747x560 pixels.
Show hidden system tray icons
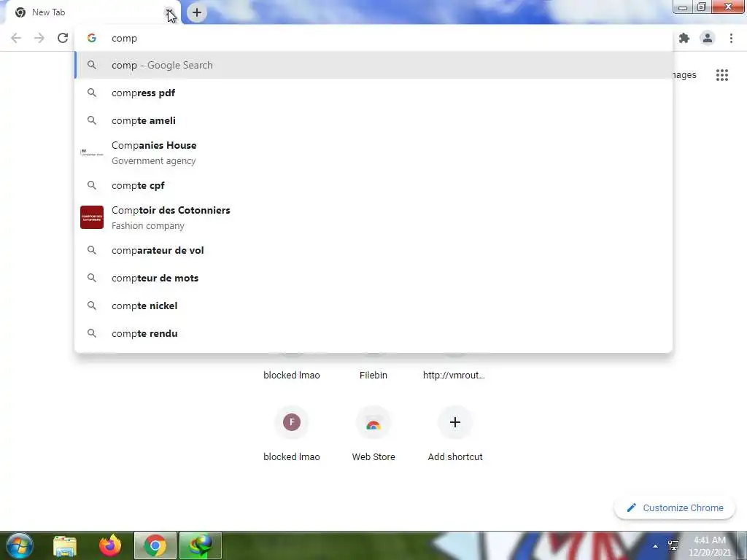[x=655, y=546]
